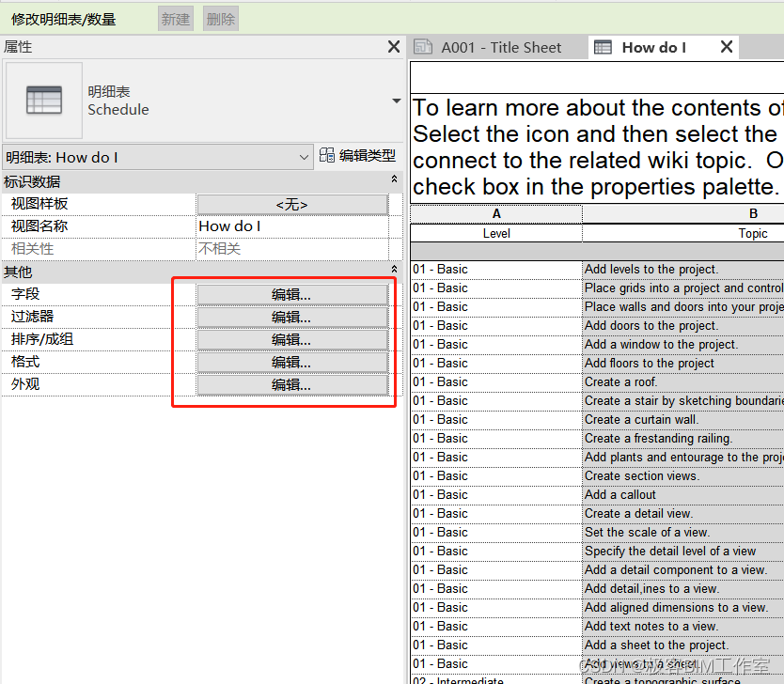This screenshot has width=784, height=684.
Task: Click 'Create section views.' cell
Action: pyautogui.click(x=683, y=476)
